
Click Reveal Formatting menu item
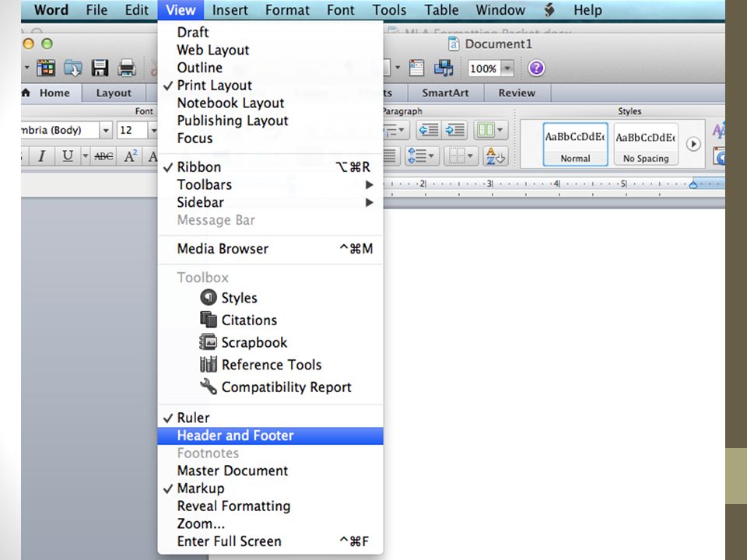(x=270, y=506)
